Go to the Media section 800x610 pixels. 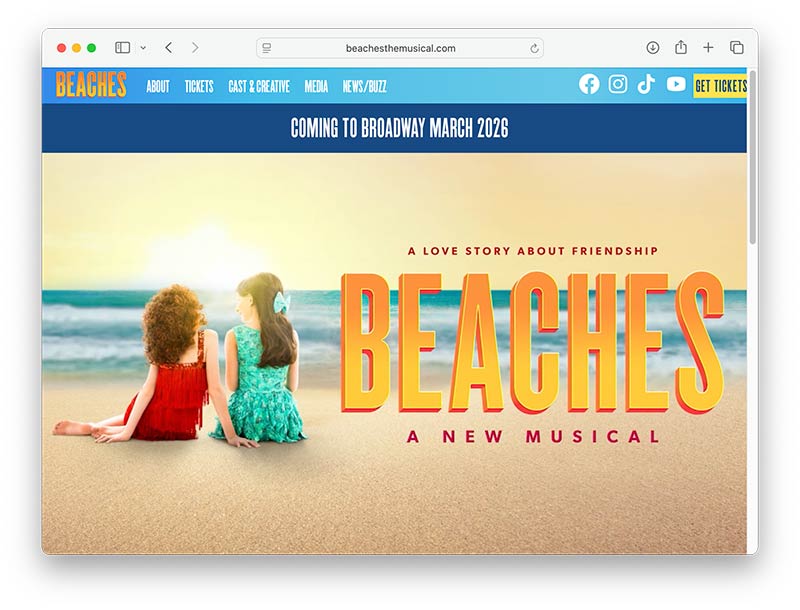[316, 87]
